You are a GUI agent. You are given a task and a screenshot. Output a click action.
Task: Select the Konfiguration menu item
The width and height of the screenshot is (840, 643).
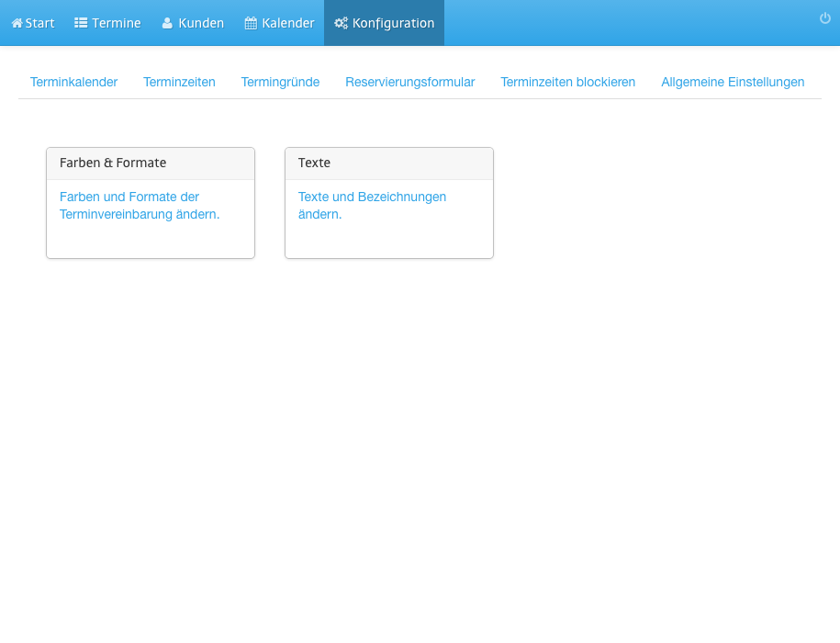click(x=384, y=23)
